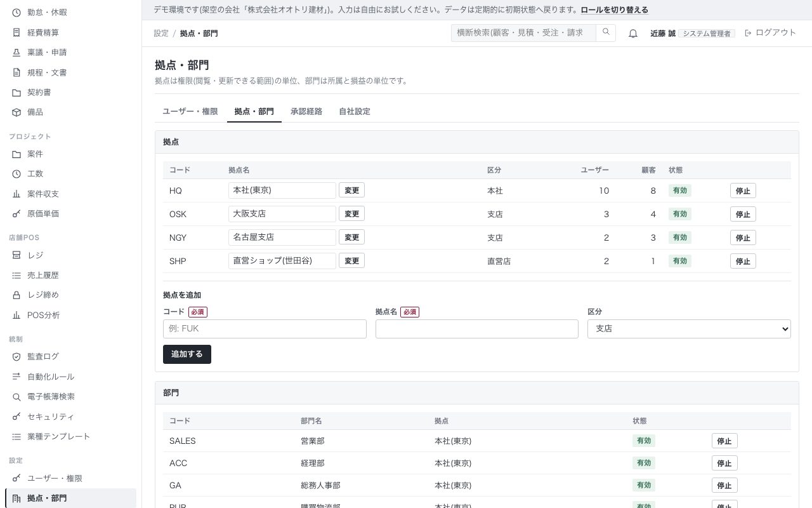Click 変更 button for 本社(東京)
This screenshot has width=812, height=508.
tap(351, 190)
